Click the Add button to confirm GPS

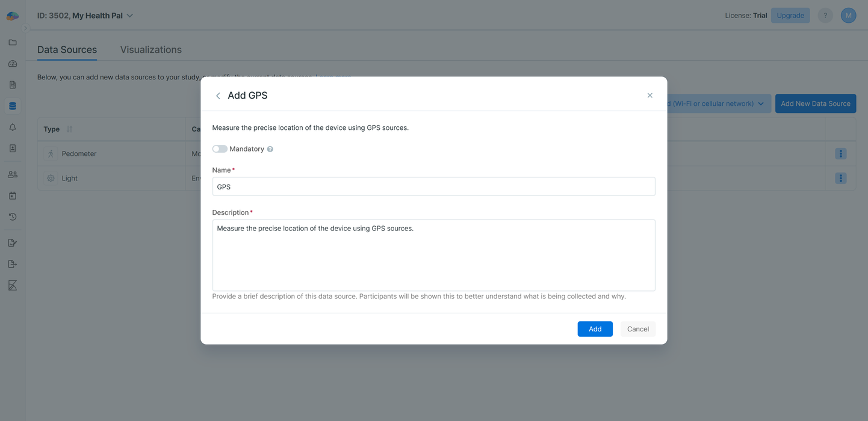[595, 329]
